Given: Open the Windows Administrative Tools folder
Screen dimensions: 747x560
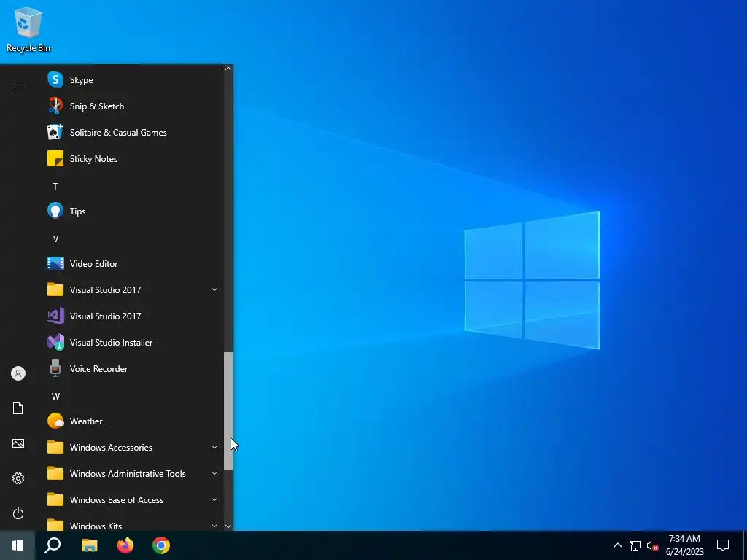Looking at the screenshot, I should 133,473.
